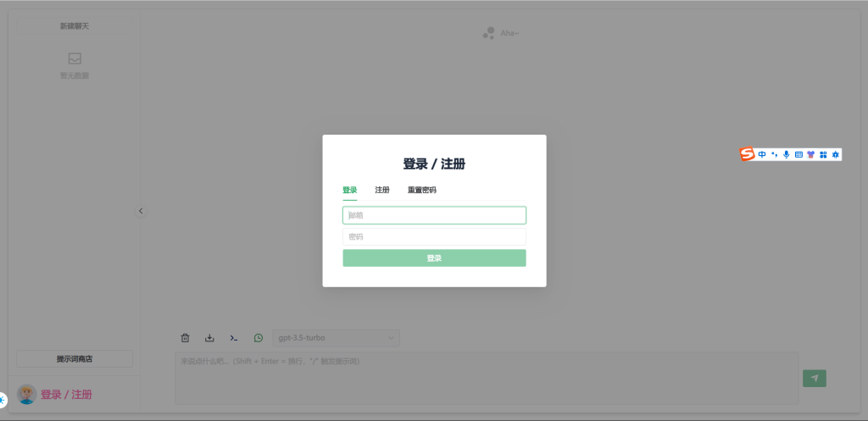Viewport: 868px width, 421px height.
Task: Click the paper plane send button
Action: tap(814, 379)
